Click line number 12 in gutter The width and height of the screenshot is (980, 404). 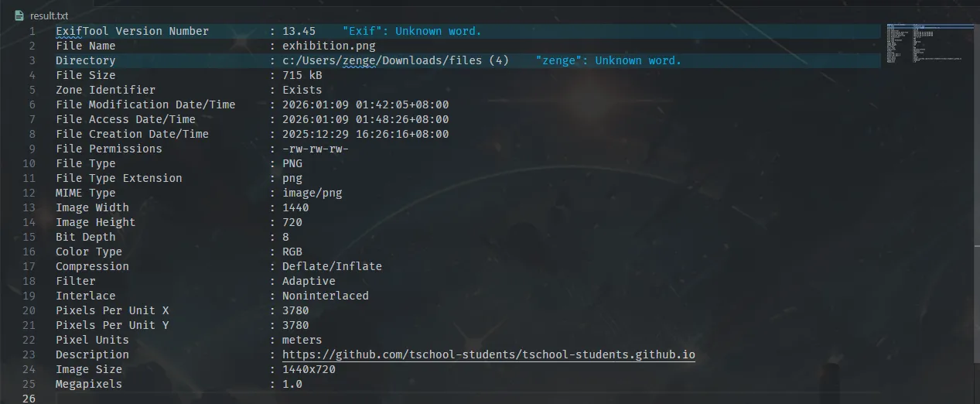coord(29,193)
